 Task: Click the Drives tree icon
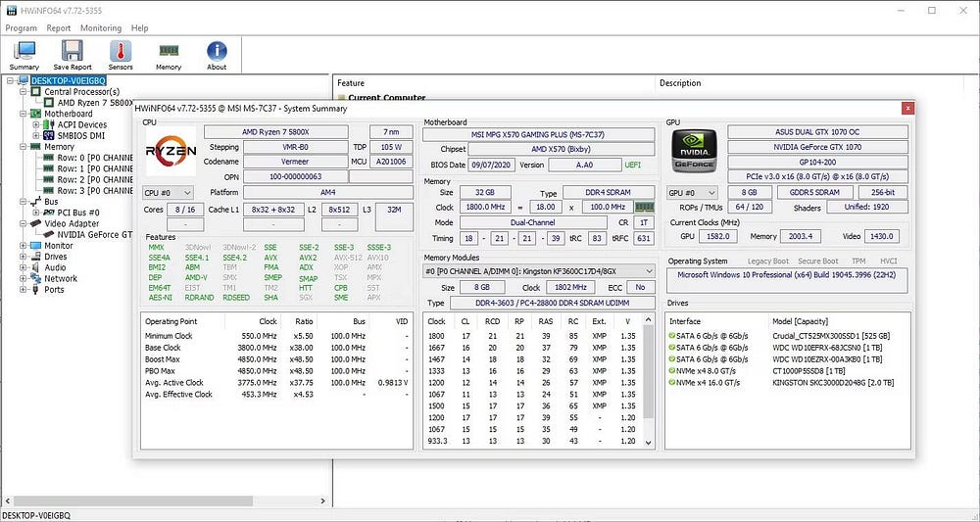tap(36, 257)
